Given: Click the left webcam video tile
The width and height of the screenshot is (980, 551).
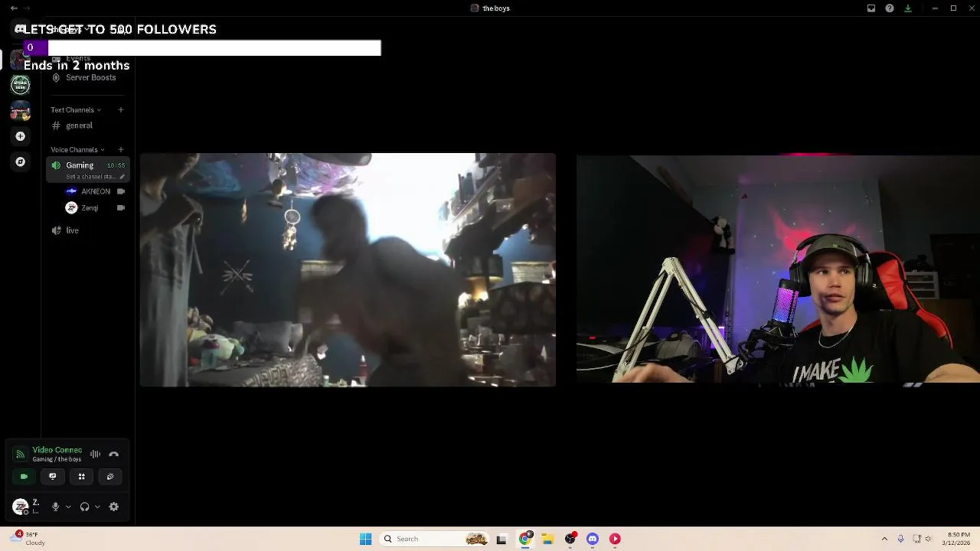Looking at the screenshot, I should (x=348, y=269).
